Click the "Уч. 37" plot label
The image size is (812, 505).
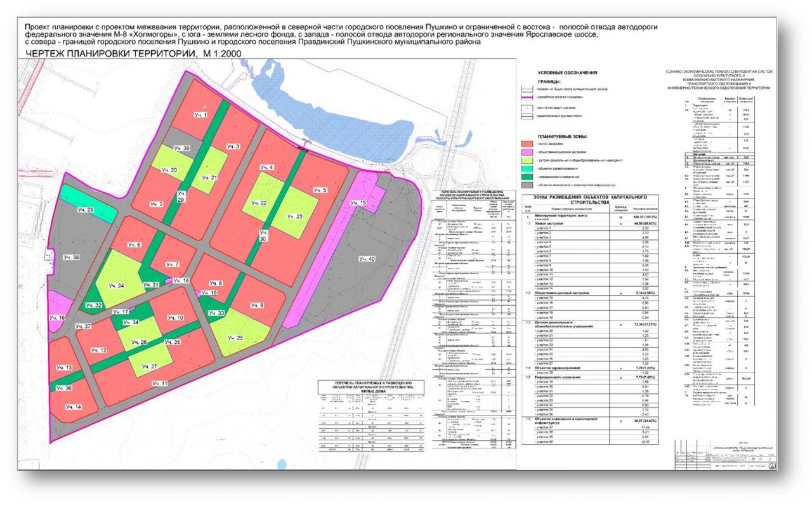click(83, 326)
